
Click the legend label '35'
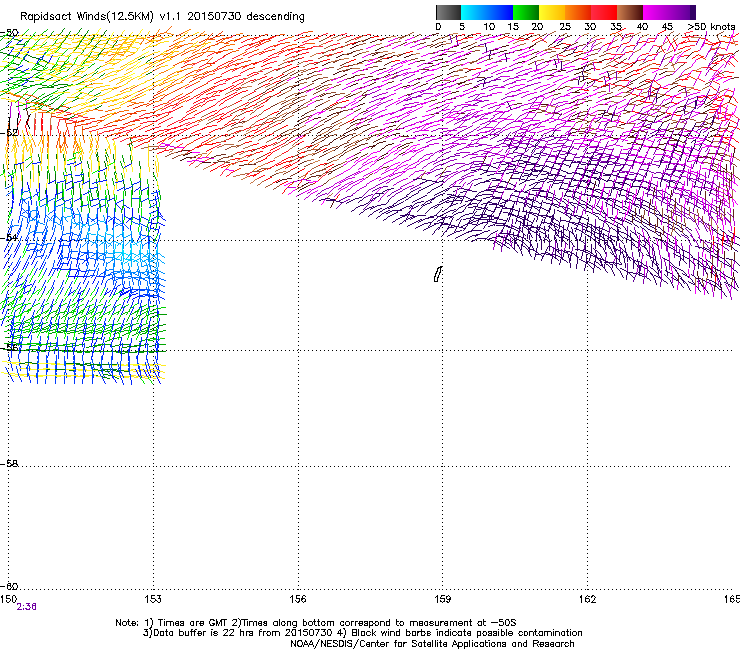point(616,27)
